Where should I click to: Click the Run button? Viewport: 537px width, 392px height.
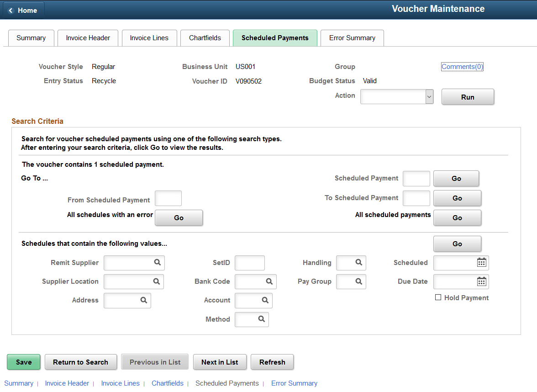point(468,96)
